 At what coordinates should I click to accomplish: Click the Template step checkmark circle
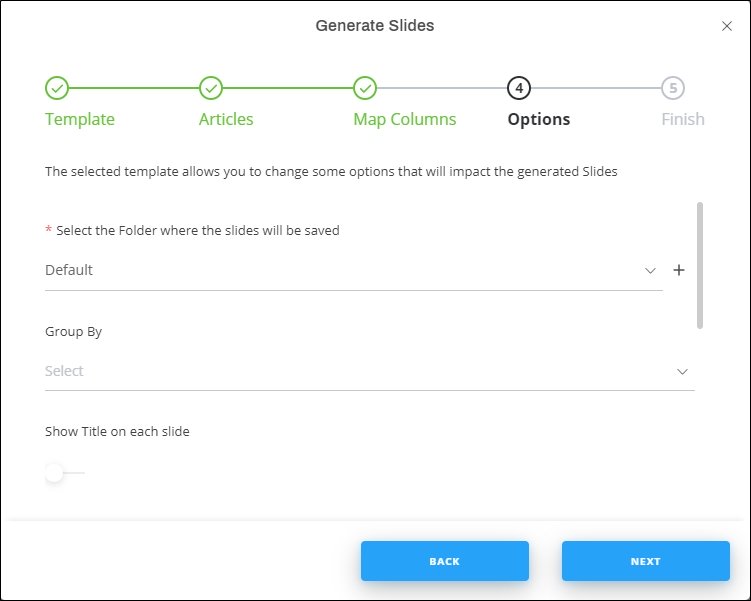pyautogui.click(x=57, y=88)
